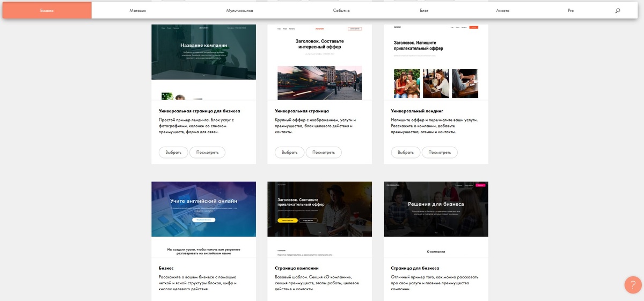Select the Pro tab
The height and width of the screenshot is (301, 644).
click(571, 10)
